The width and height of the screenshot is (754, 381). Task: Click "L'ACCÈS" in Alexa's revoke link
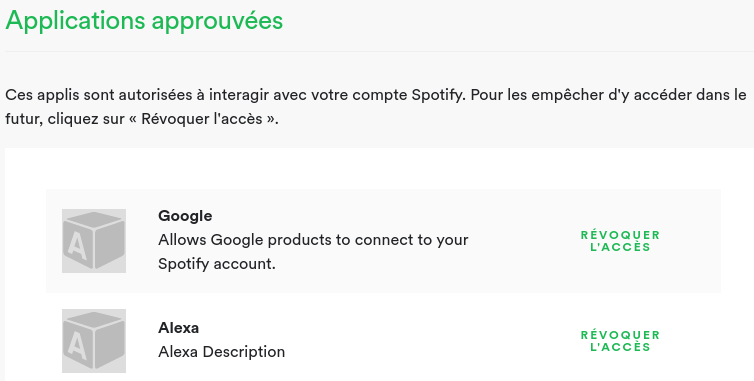click(620, 347)
